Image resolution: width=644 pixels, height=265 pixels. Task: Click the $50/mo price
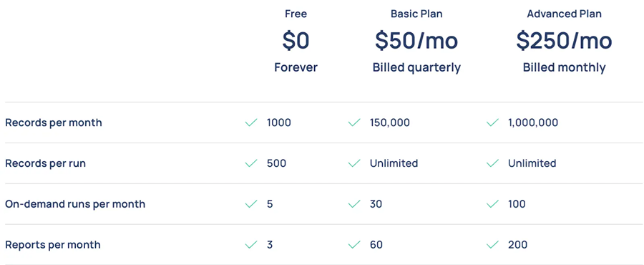(416, 41)
